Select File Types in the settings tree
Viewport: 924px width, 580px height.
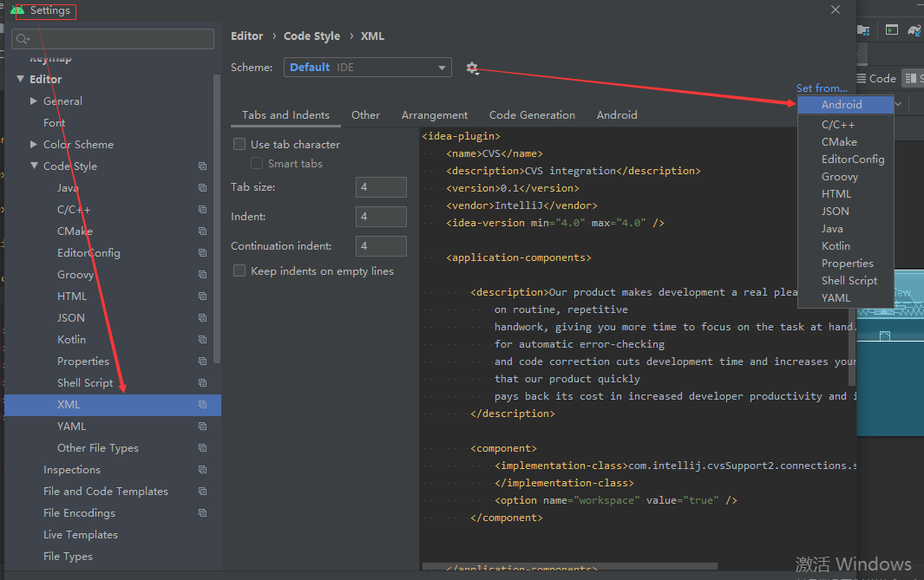[x=68, y=557]
